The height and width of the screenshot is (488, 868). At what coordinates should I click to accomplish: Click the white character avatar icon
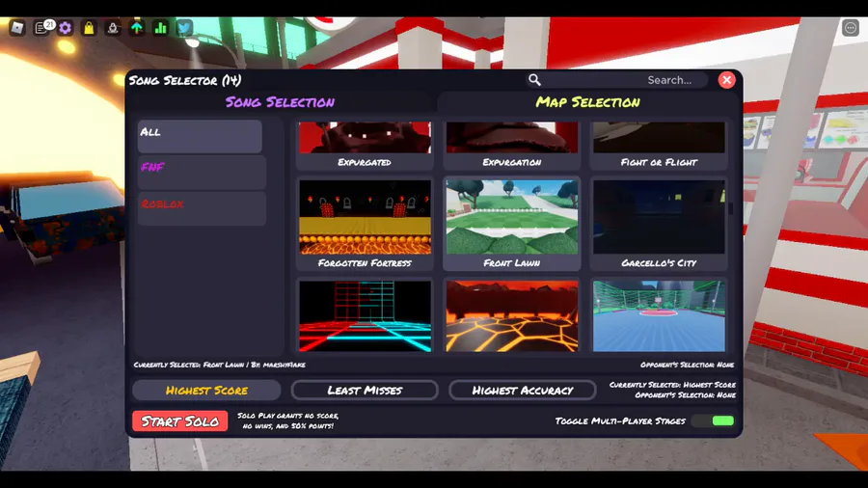click(113, 28)
